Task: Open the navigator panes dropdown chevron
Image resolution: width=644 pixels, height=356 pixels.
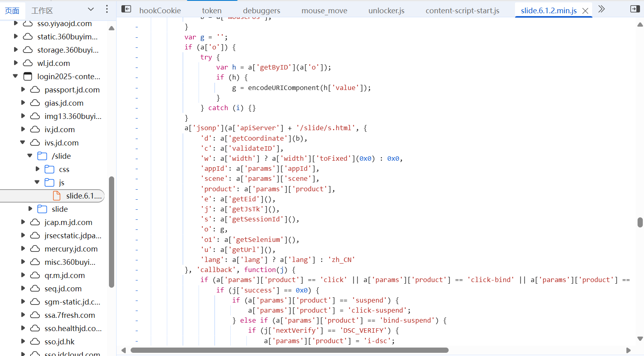Action: point(91,9)
